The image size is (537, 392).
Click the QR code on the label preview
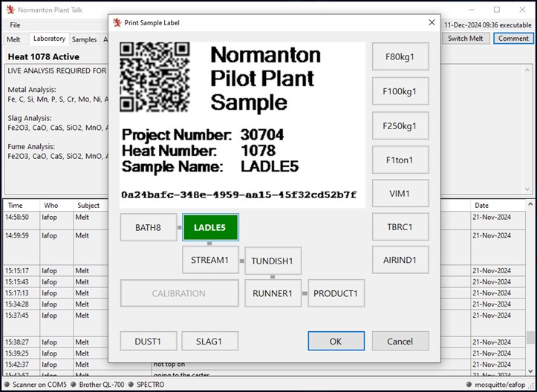point(154,76)
